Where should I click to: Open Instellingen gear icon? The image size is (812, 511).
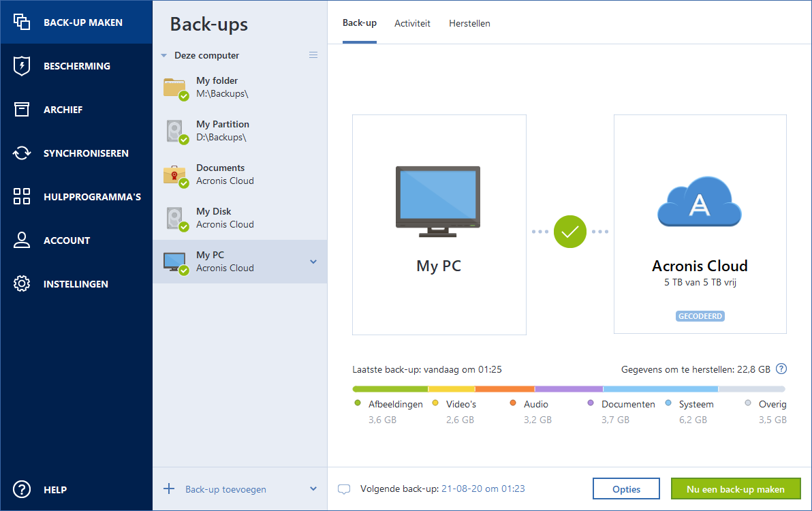click(22, 283)
